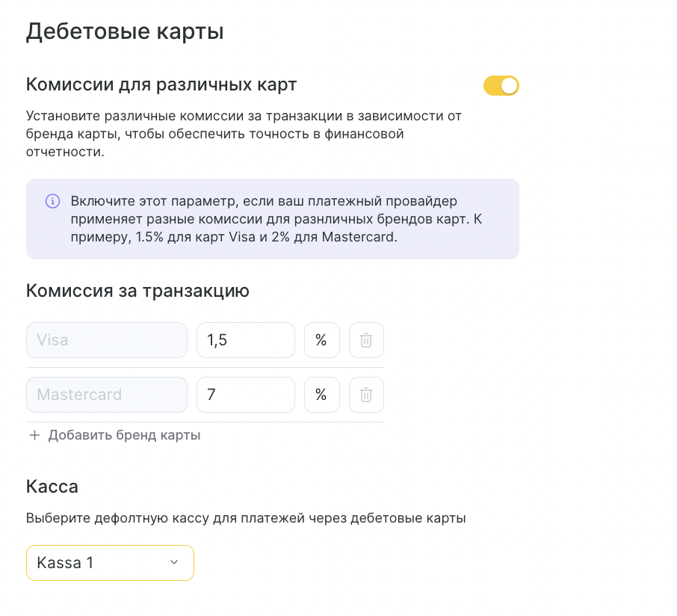Click the "Дебетовые карты" page heading

pos(125,32)
